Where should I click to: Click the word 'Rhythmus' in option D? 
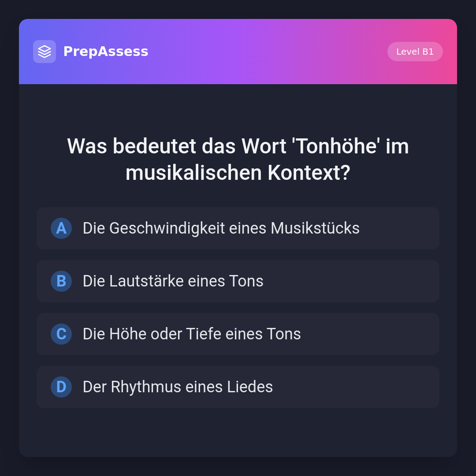coord(145,387)
